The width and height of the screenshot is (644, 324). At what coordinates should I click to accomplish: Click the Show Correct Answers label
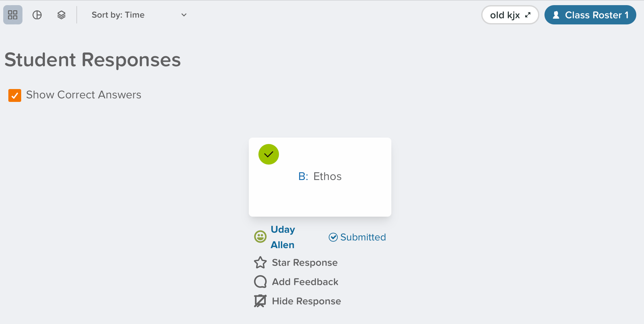tap(83, 95)
